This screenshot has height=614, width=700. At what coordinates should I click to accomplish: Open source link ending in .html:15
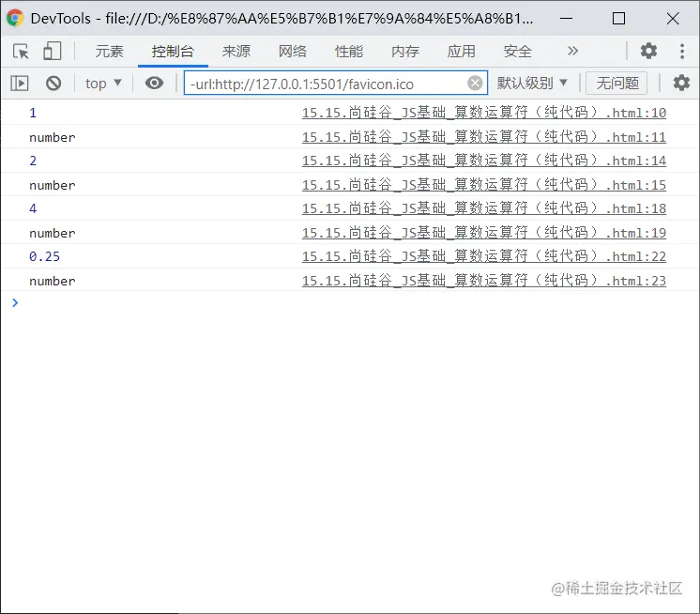484,184
